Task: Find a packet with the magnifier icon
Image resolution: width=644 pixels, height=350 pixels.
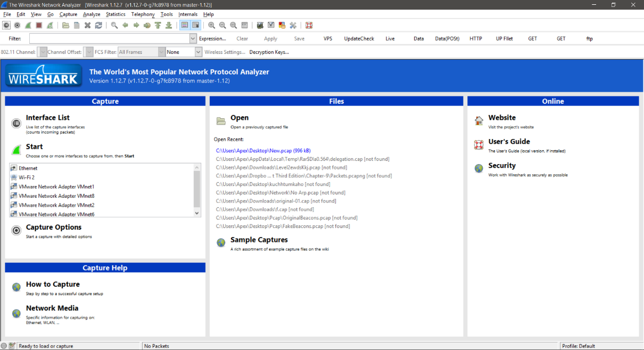Action: pyautogui.click(x=114, y=25)
